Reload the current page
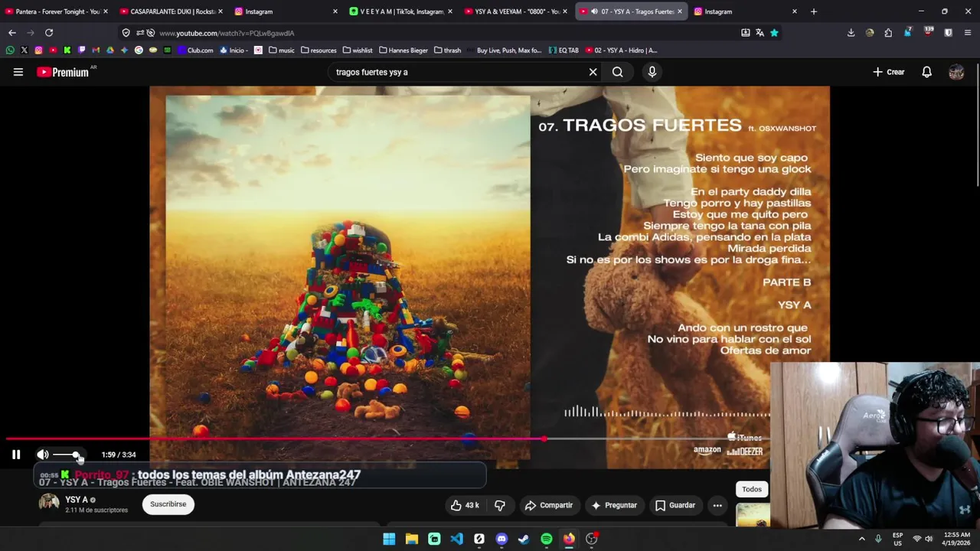The image size is (980, 551). pyautogui.click(x=49, y=33)
